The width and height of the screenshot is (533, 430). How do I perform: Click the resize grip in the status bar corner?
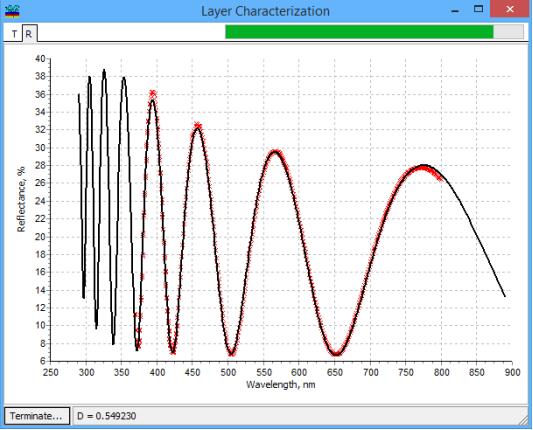pos(523,420)
